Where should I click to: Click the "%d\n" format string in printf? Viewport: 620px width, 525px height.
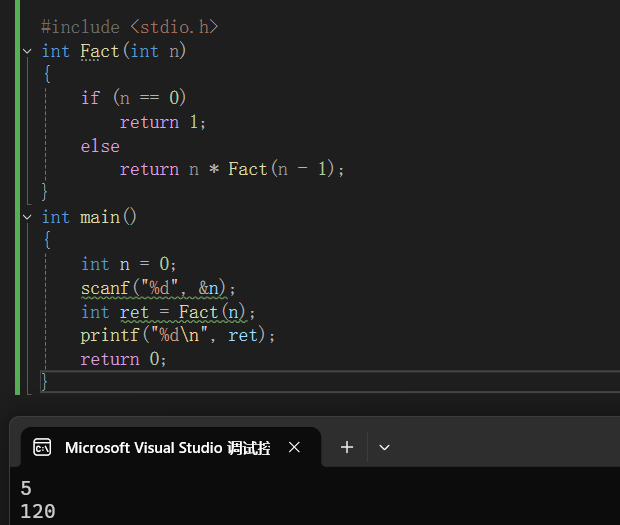click(179, 335)
